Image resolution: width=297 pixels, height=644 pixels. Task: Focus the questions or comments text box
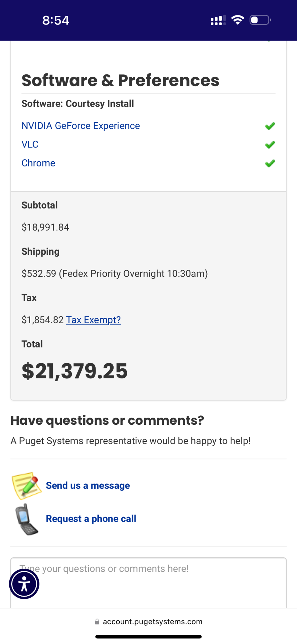[161, 583]
